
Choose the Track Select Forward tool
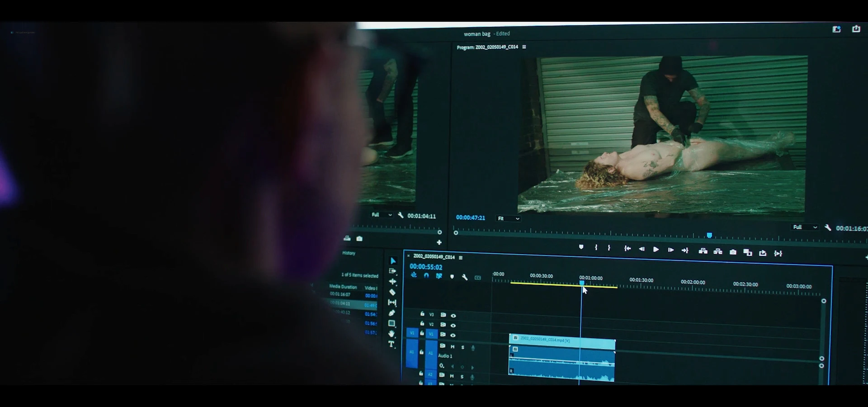(392, 271)
